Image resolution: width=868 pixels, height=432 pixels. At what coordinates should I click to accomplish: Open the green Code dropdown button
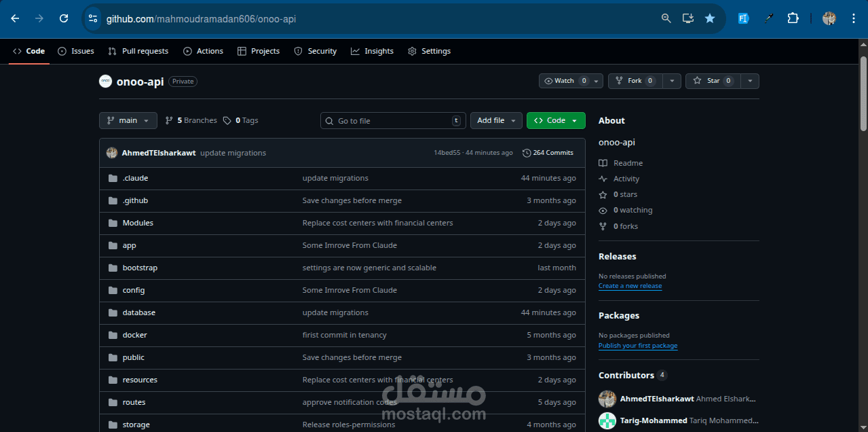[x=556, y=120]
